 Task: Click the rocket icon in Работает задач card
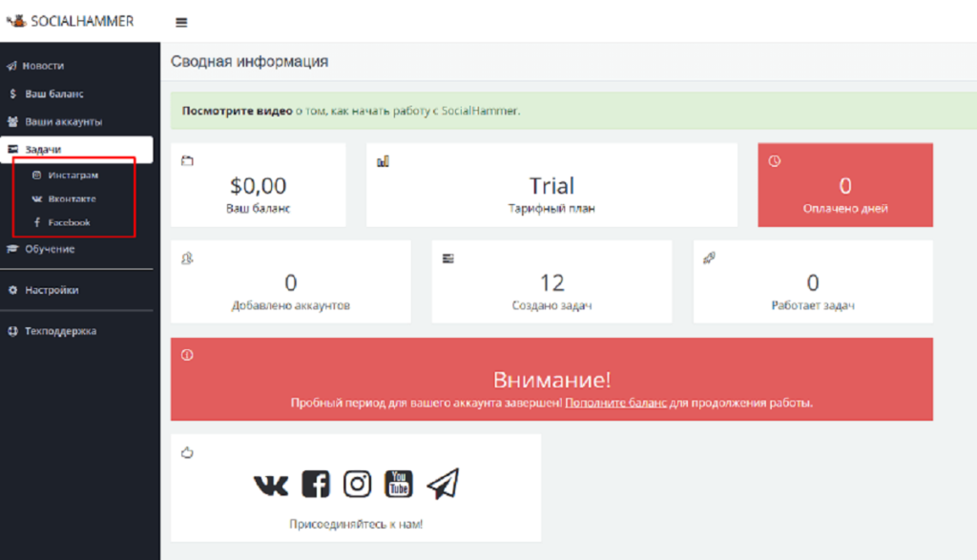coord(709,258)
